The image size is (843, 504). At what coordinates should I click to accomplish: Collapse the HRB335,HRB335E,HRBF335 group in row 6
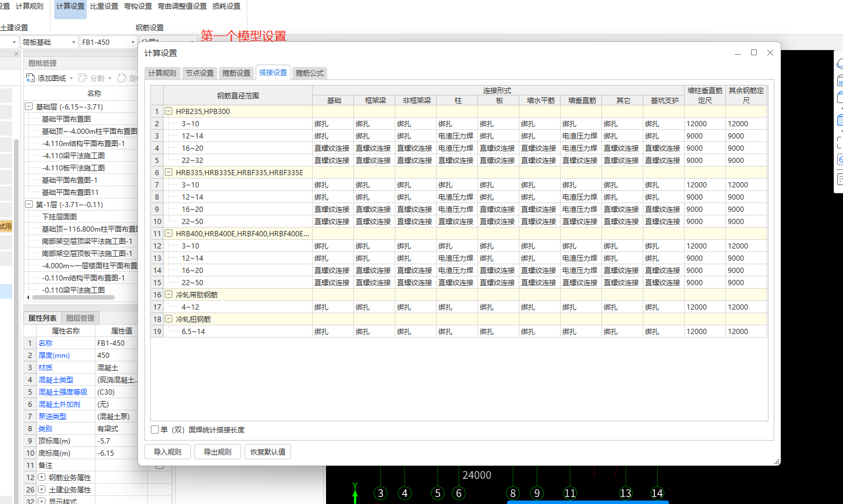tap(169, 172)
